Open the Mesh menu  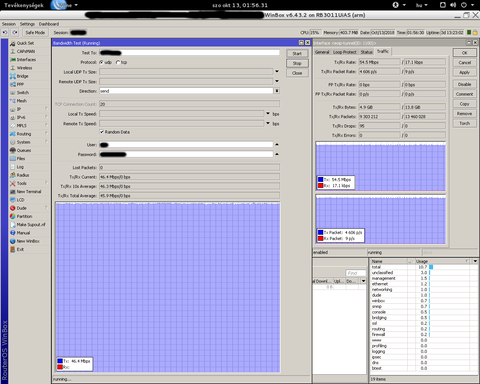point(22,101)
